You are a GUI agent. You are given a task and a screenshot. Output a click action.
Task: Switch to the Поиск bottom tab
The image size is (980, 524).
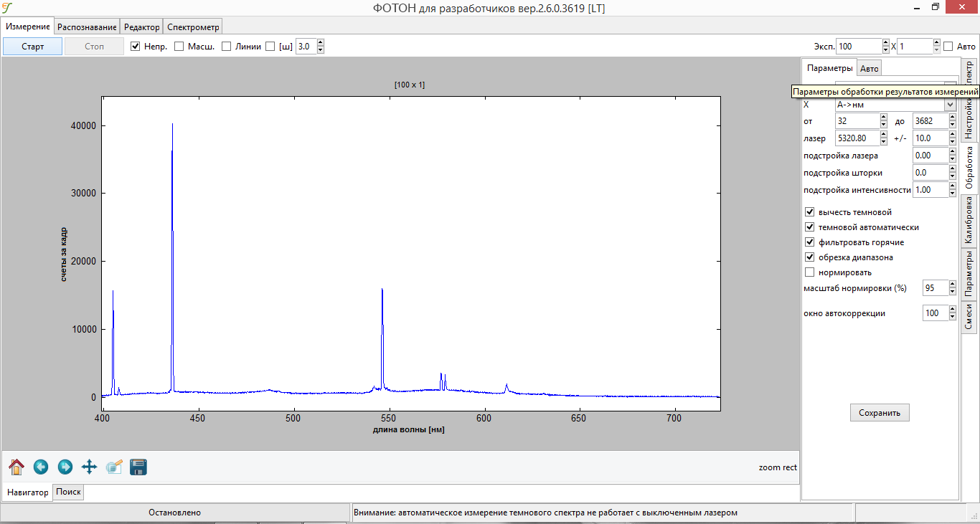(x=68, y=492)
